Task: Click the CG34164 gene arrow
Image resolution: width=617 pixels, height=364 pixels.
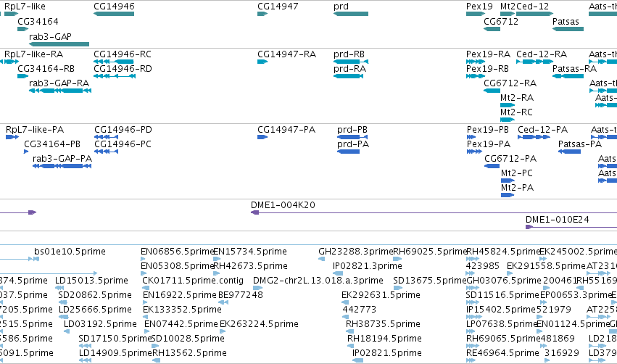Action: [22, 29]
